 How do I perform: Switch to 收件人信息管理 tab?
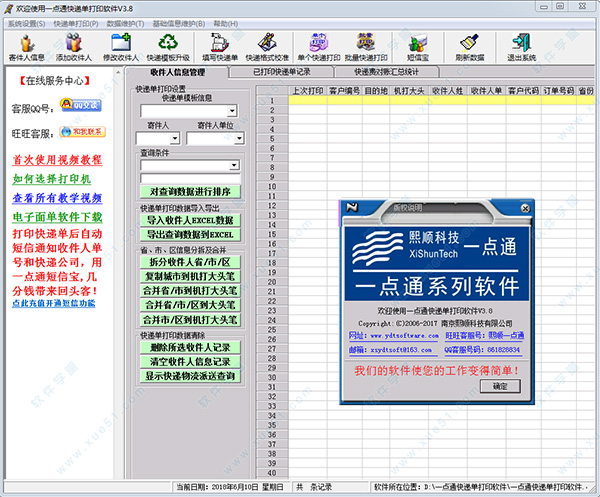pos(177,72)
